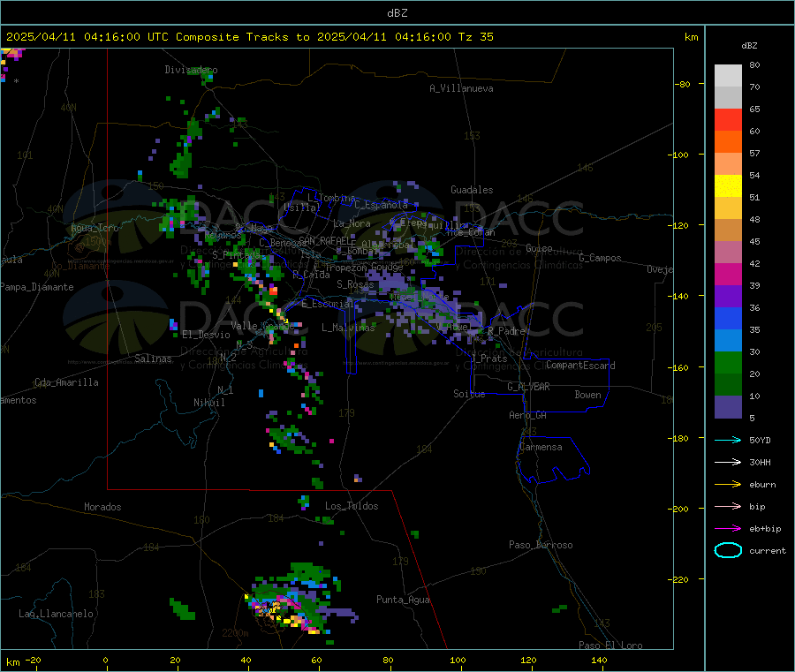Click the magenta eb+bip arrow icon
Image resolution: width=795 pixels, height=672 pixels.
pyautogui.click(x=728, y=528)
